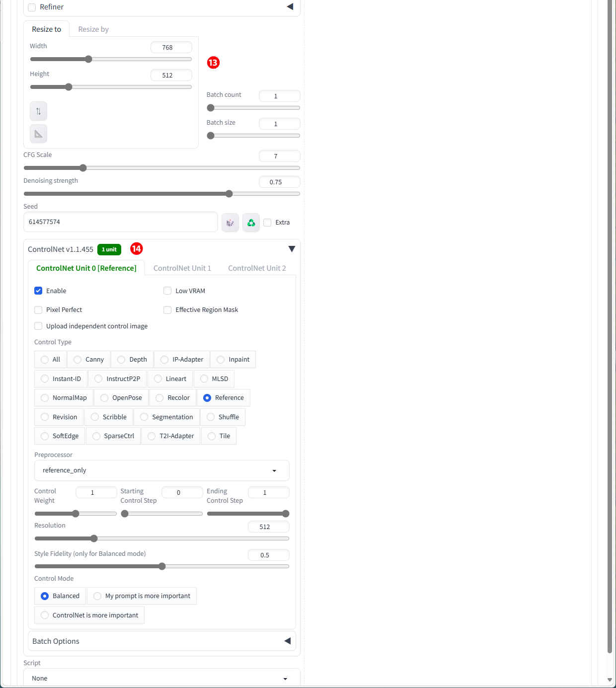This screenshot has width=616, height=688.
Task: Enable the Pixel Perfect checkbox
Action: click(x=38, y=309)
